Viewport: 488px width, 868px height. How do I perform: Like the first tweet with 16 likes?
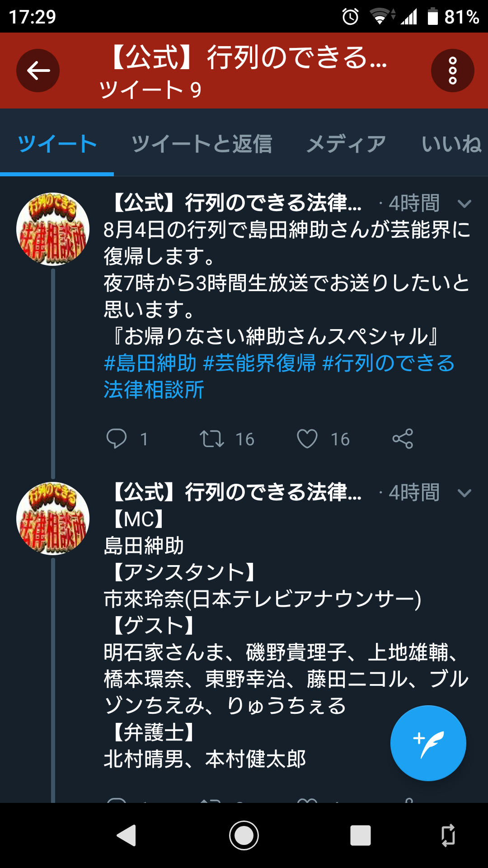(307, 439)
